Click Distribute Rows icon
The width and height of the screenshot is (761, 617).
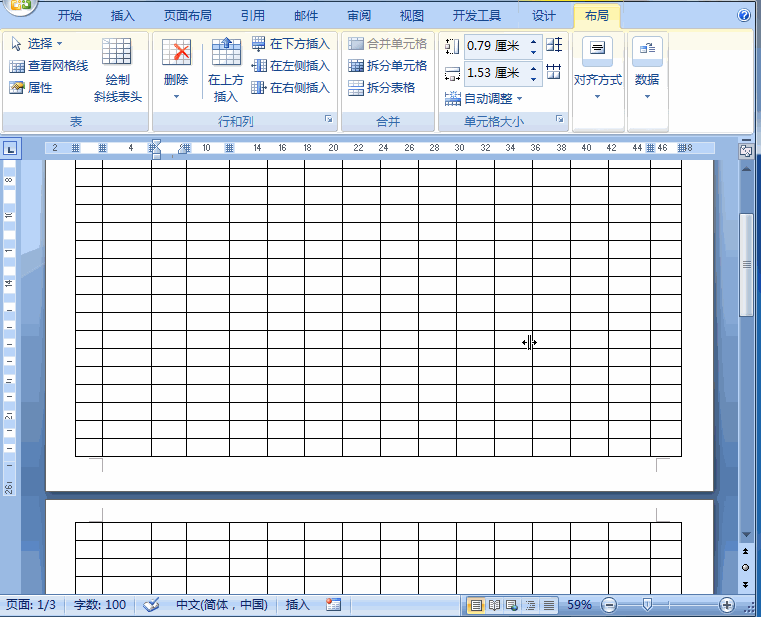(x=554, y=45)
